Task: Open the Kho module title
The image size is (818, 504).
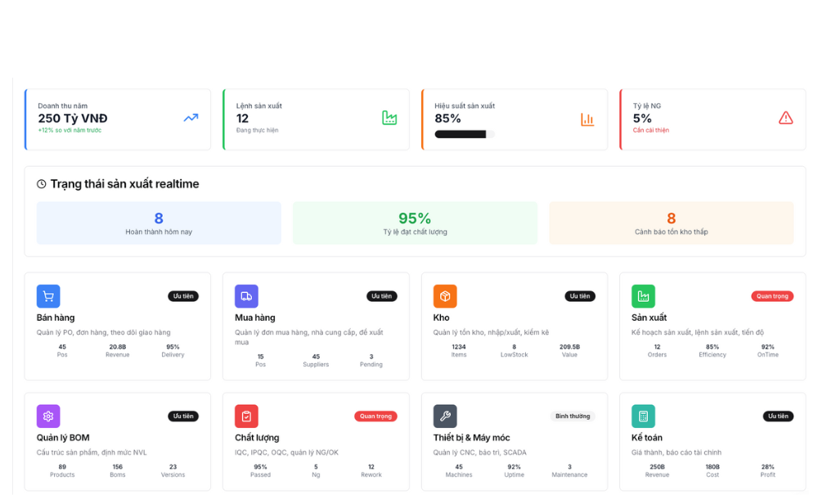Action: (441, 317)
